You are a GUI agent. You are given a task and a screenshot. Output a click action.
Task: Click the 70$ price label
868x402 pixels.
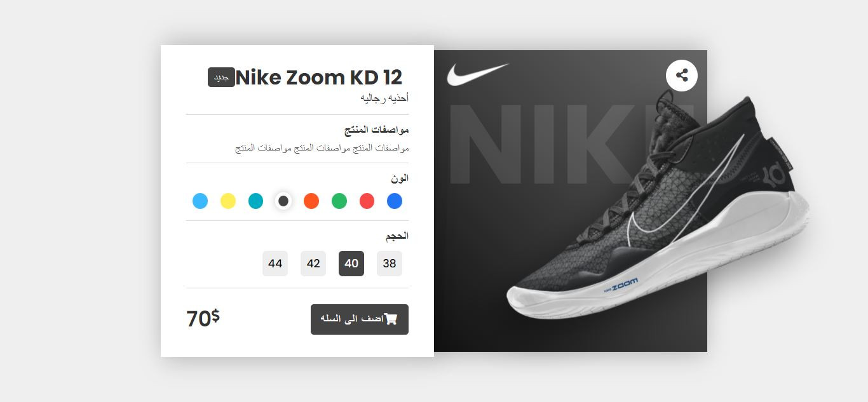203,318
